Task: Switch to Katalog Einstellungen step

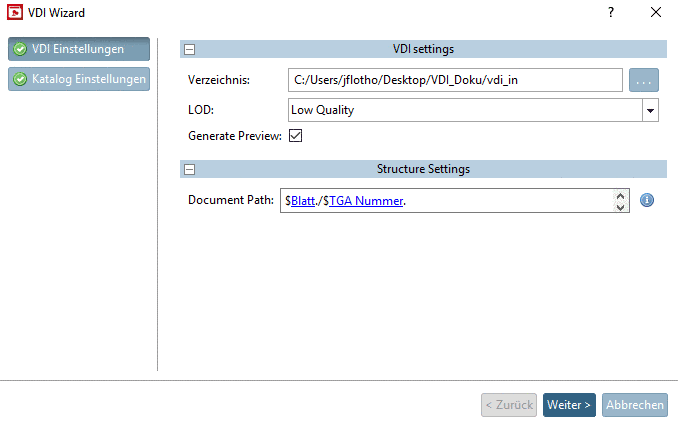Action: (78, 79)
